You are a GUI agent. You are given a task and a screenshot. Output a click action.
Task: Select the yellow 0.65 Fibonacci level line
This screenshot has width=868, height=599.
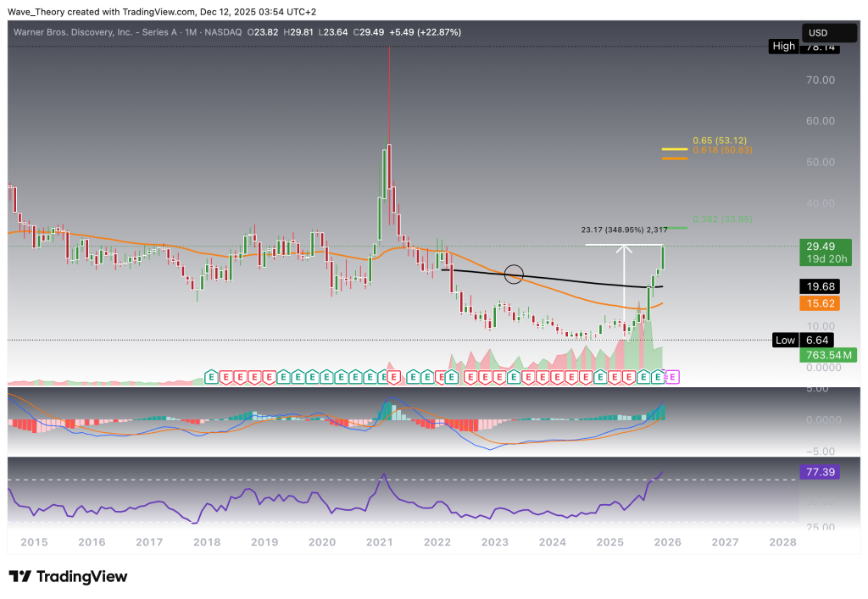point(675,147)
